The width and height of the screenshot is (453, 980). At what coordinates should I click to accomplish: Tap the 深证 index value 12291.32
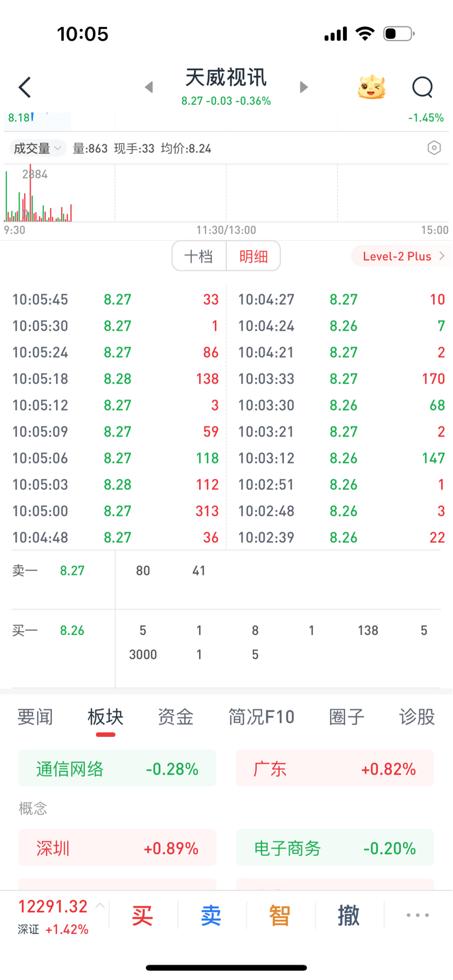[x=53, y=906]
